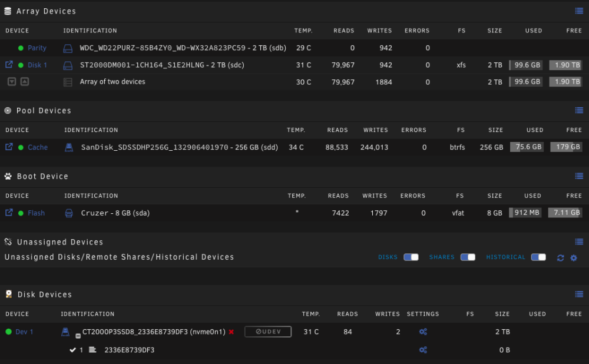Spin down array arrow icon

coord(12,81)
